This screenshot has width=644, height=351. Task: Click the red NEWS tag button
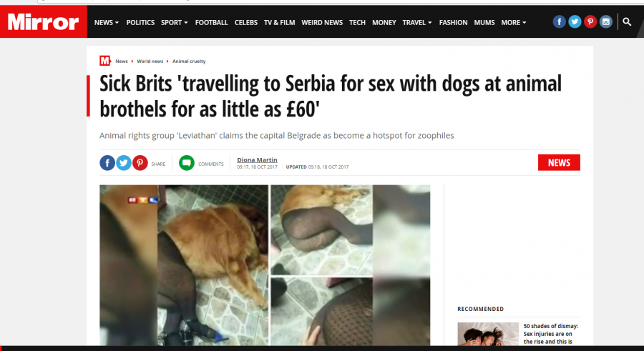point(559,162)
